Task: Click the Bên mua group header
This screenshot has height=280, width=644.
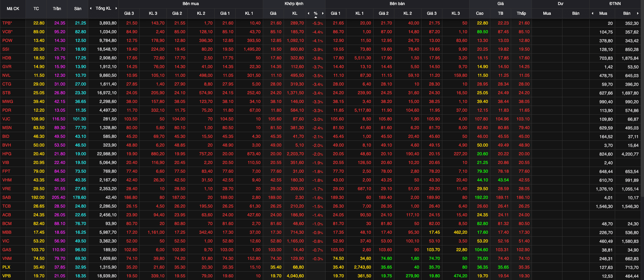Action: [191, 4]
